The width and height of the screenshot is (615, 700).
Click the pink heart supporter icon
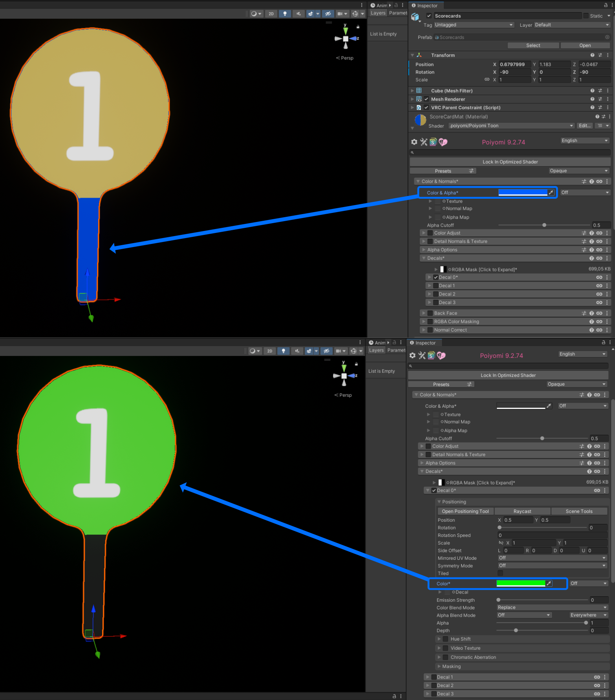pos(443,142)
